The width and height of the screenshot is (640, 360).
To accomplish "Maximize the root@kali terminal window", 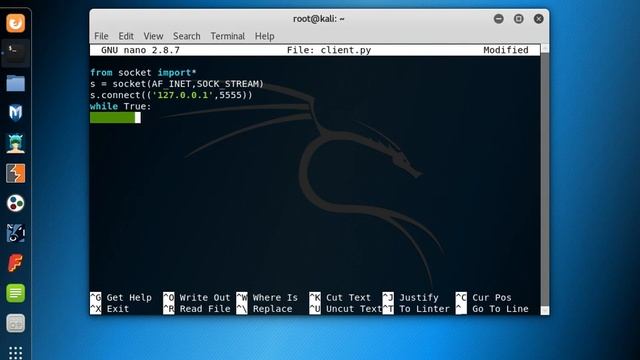I will point(518,19).
